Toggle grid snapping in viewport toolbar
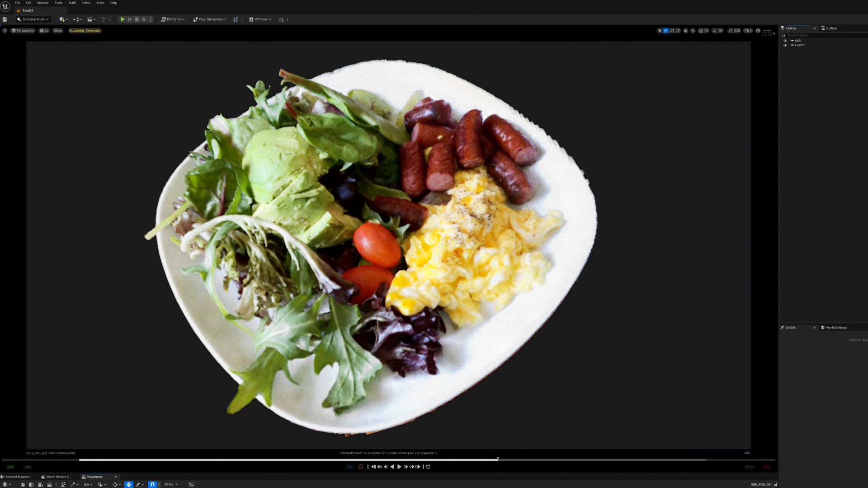The width and height of the screenshot is (868, 488). pos(701,31)
